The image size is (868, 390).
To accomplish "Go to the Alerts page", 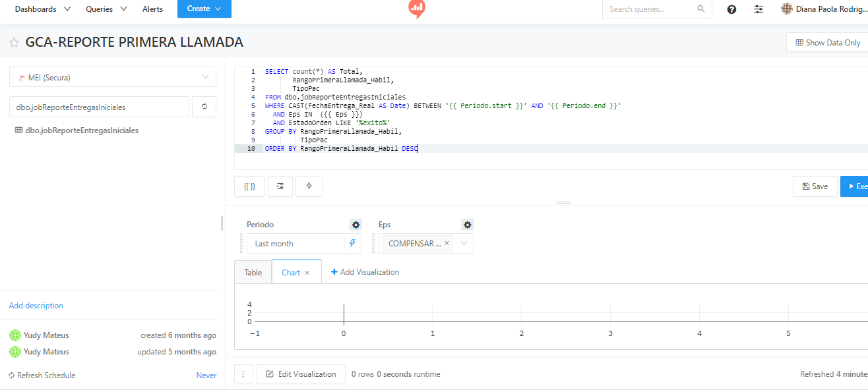I will [x=153, y=9].
